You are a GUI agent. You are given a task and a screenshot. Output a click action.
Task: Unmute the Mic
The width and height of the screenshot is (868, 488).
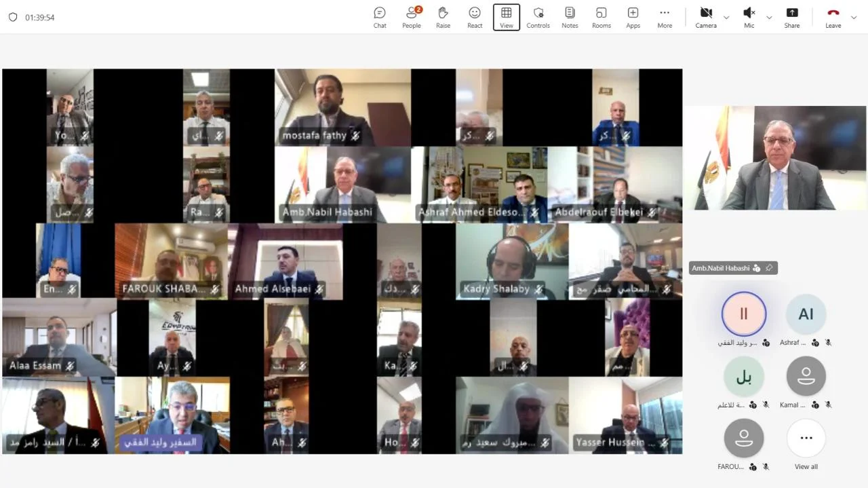(x=749, y=17)
